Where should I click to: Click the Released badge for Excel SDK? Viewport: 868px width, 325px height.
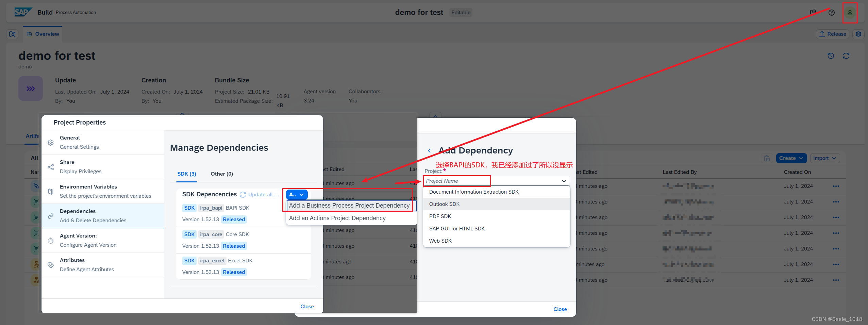click(x=234, y=272)
